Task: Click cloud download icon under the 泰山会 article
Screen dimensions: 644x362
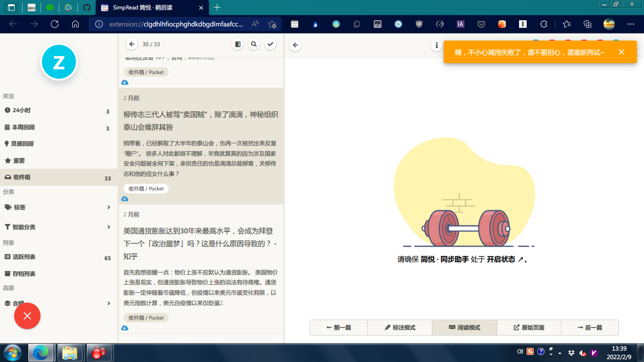Action: coord(124,199)
